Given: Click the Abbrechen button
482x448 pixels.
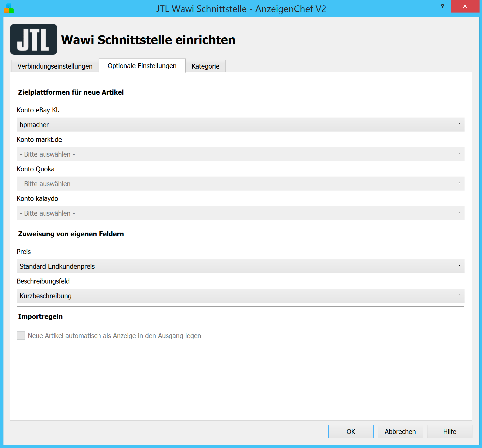Looking at the screenshot, I should (400, 432).
